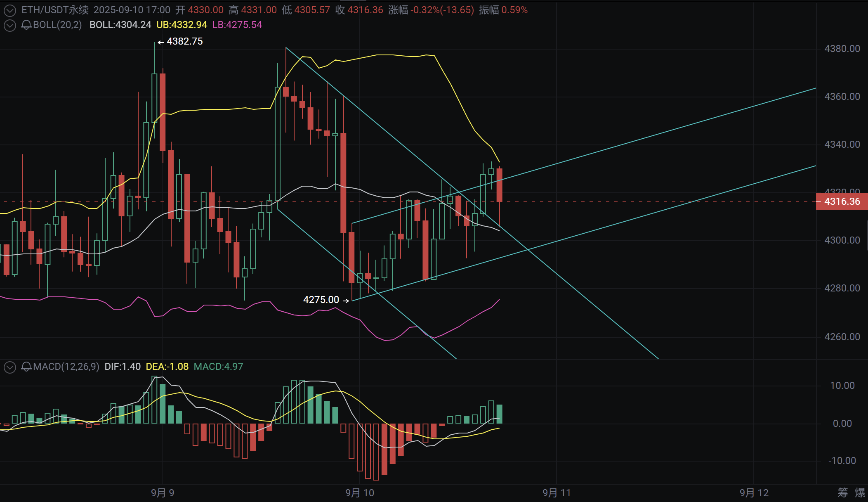This screenshot has width=868, height=502.
Task: Click the LB:4275.54 lower band value
Action: click(237, 25)
